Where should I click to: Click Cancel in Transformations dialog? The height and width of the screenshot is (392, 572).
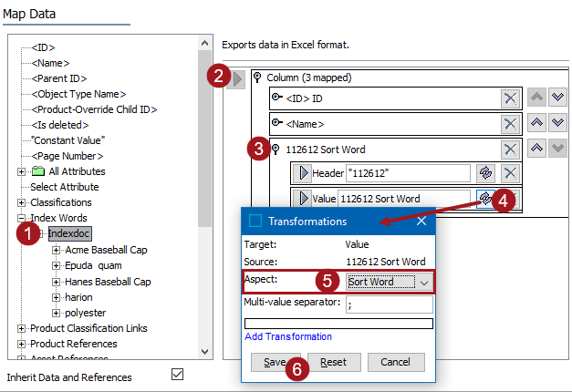click(396, 362)
